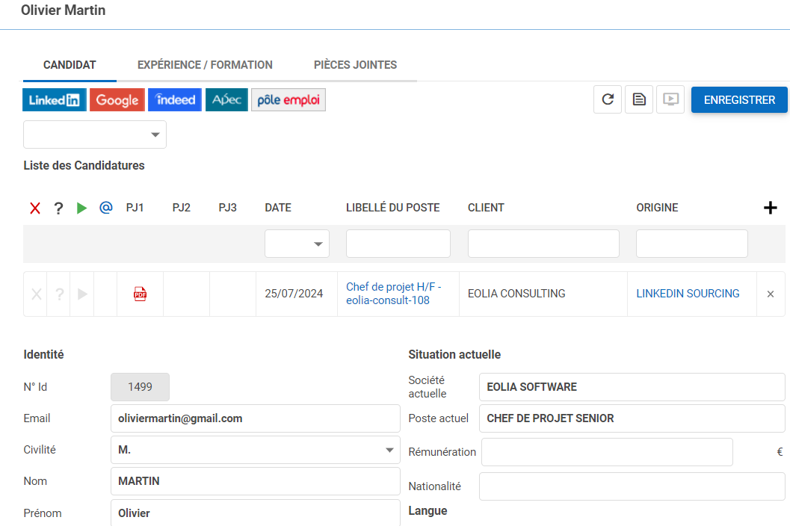790x532 pixels.
Task: Open the Date filter dropdown
Action: [x=297, y=244]
